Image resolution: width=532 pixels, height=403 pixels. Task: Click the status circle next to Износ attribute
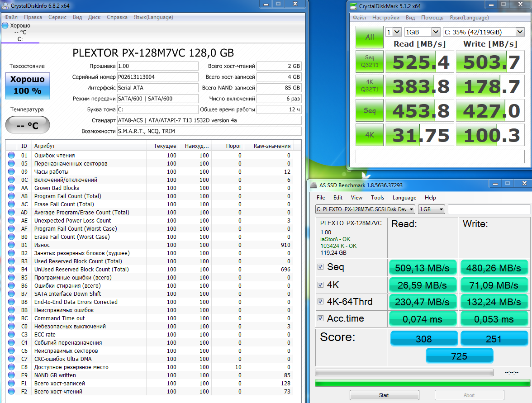tap(11, 245)
